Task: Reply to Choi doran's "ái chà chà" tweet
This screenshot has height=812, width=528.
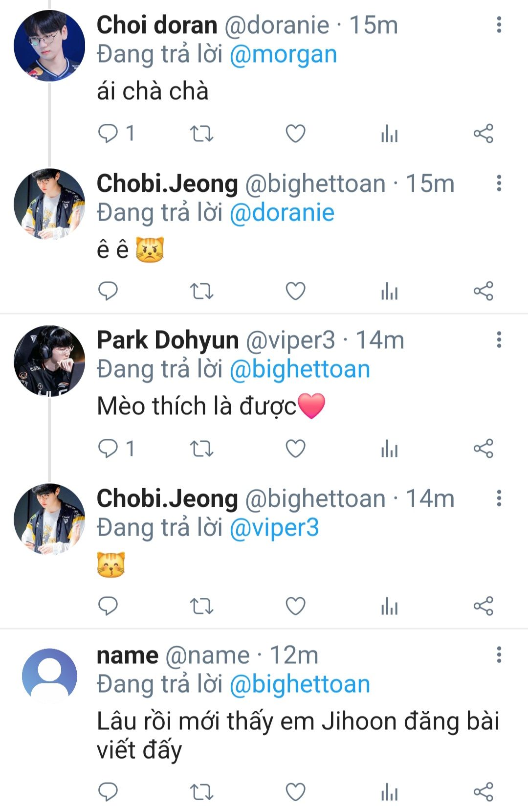Action: pos(108,133)
